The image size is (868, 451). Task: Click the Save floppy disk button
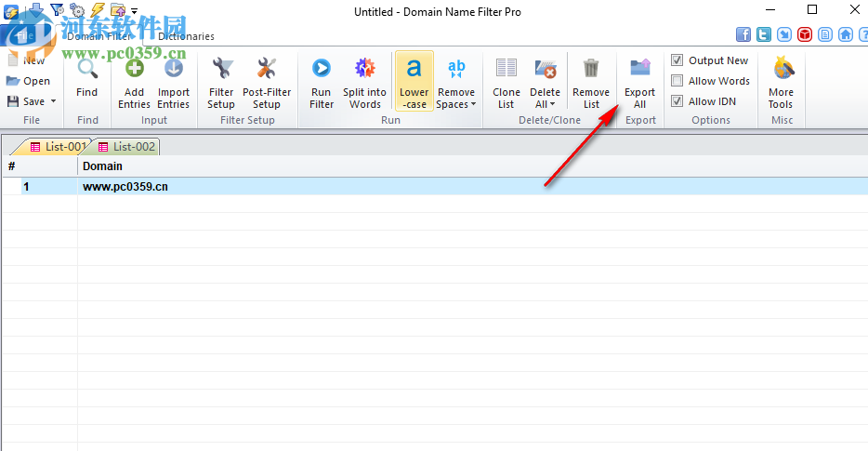click(26, 101)
